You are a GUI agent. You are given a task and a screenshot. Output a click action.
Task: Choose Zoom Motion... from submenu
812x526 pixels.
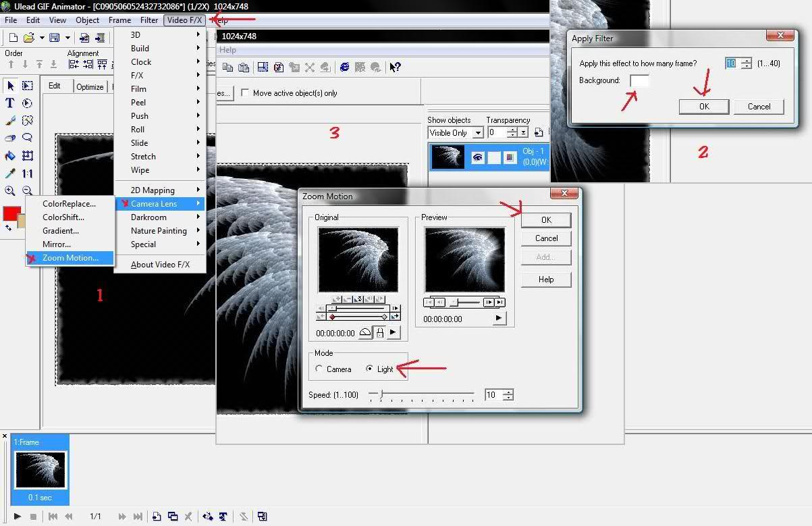point(70,257)
